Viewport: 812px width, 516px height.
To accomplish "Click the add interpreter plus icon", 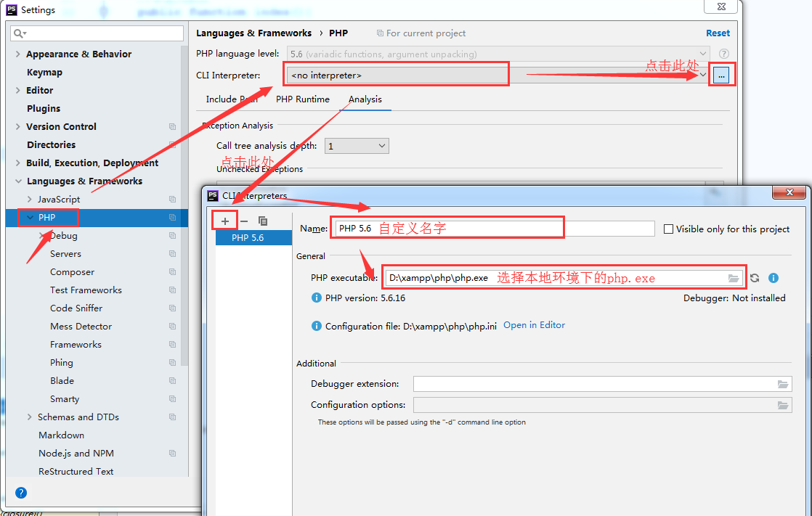I will tap(224, 221).
